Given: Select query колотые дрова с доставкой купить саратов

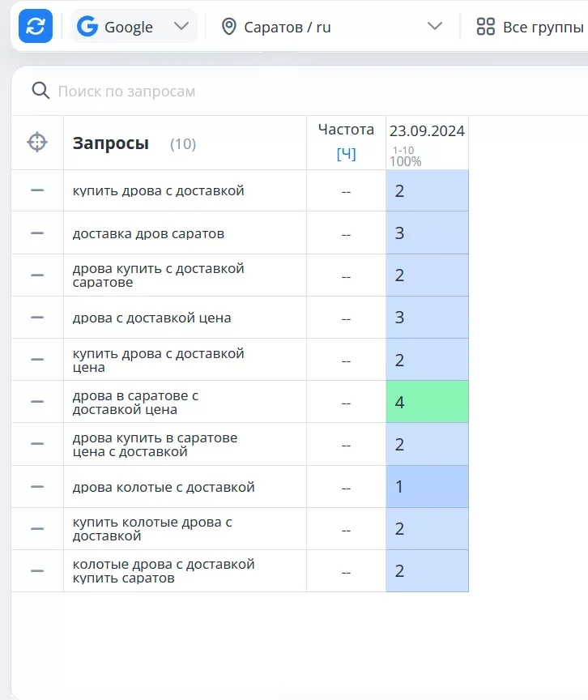Looking at the screenshot, I should click(x=164, y=571).
